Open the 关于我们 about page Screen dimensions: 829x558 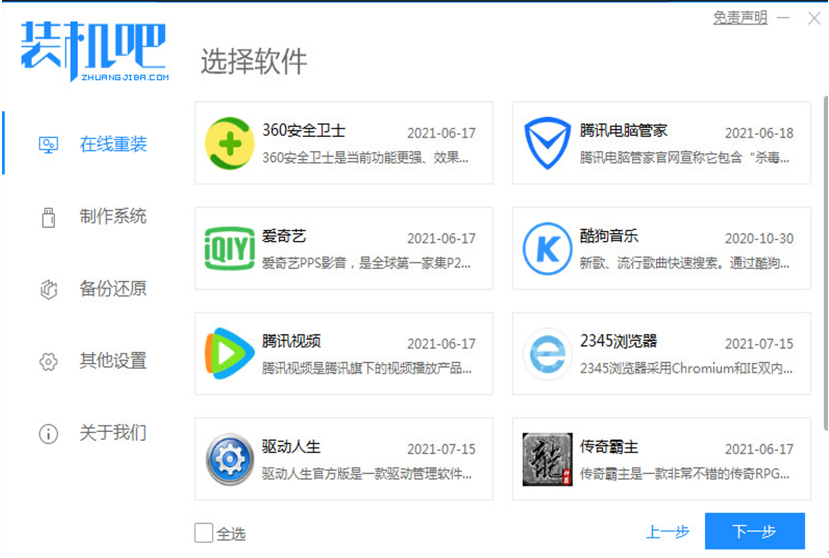point(112,433)
